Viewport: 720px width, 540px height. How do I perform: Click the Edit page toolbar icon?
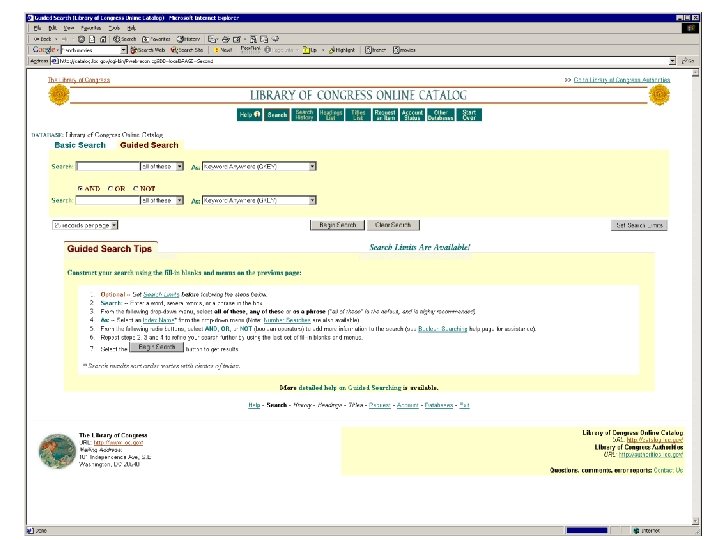[237, 39]
